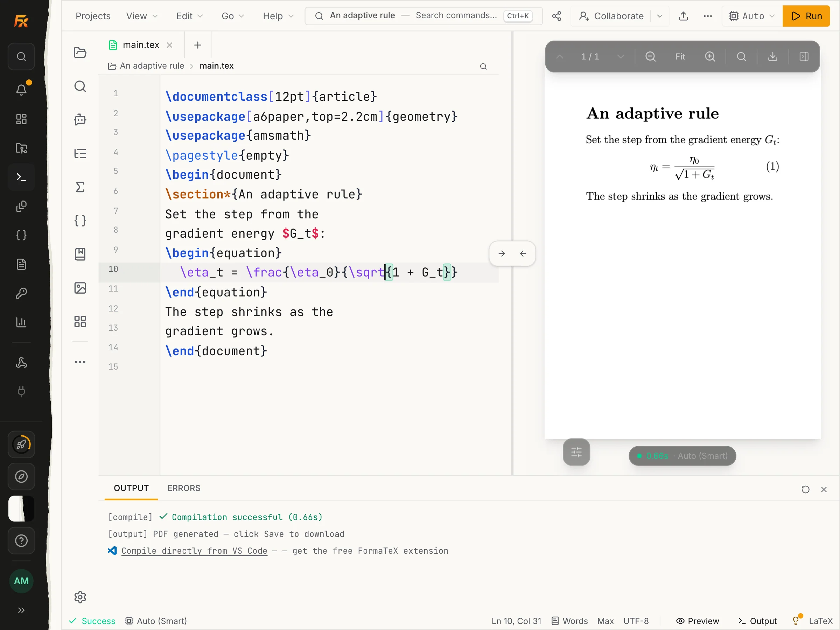
Task: Toggle Output panel in status bar
Action: coord(758,621)
